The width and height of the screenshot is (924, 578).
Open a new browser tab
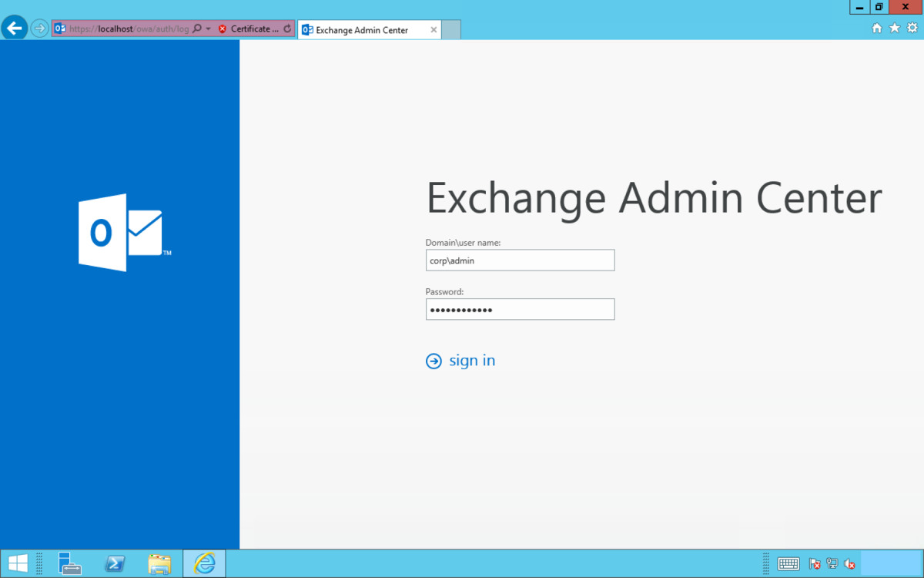(x=451, y=29)
